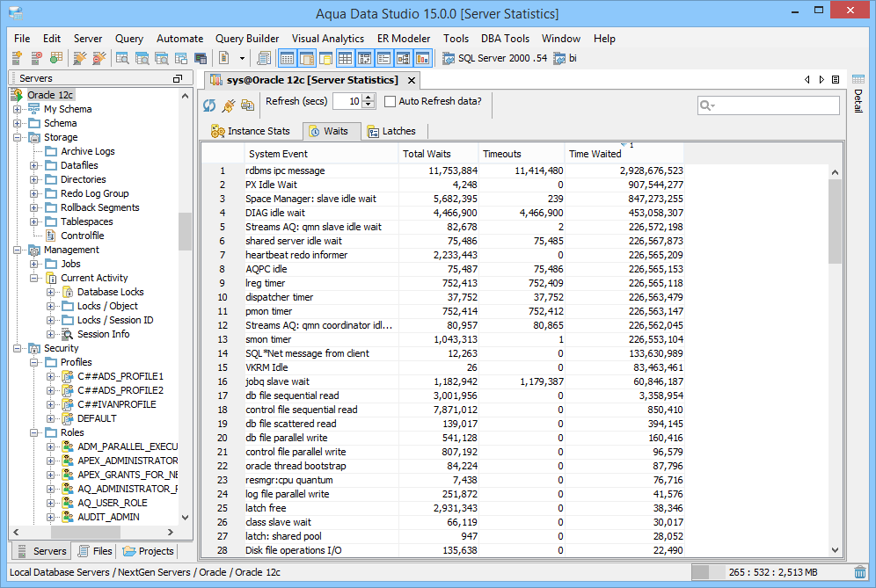Click the yellow sticky-window toolbar icon
This screenshot has height=588, width=876.
pyautogui.click(x=325, y=58)
